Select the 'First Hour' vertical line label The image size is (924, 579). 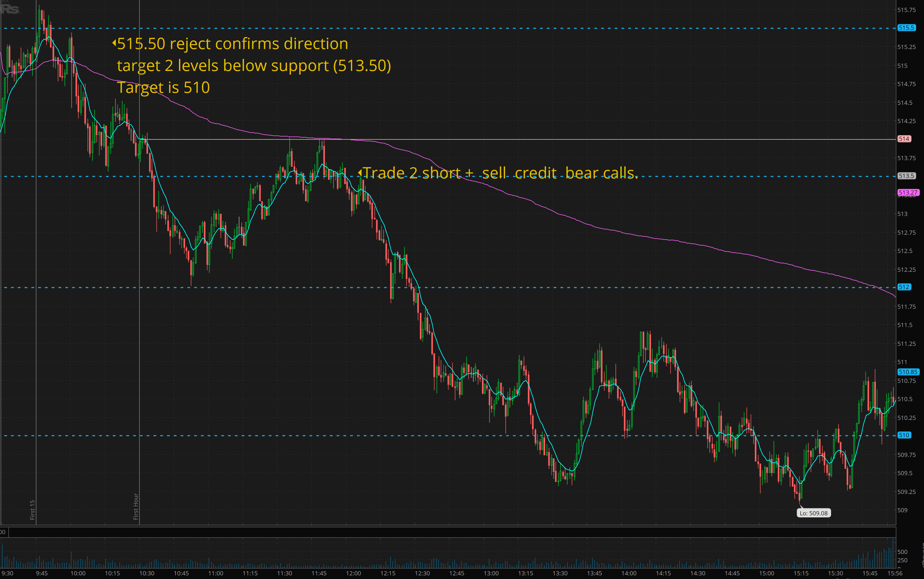(x=136, y=506)
